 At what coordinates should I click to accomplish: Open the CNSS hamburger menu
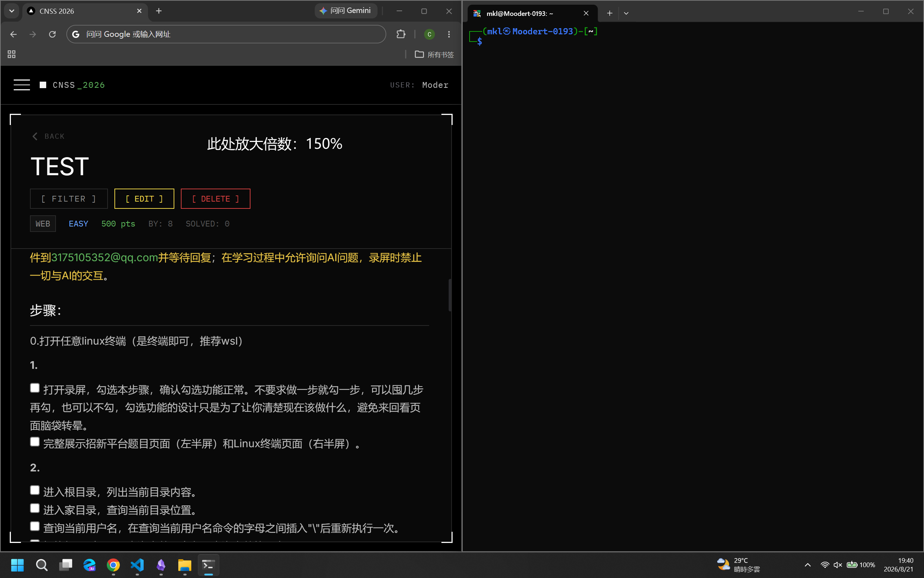(x=22, y=85)
